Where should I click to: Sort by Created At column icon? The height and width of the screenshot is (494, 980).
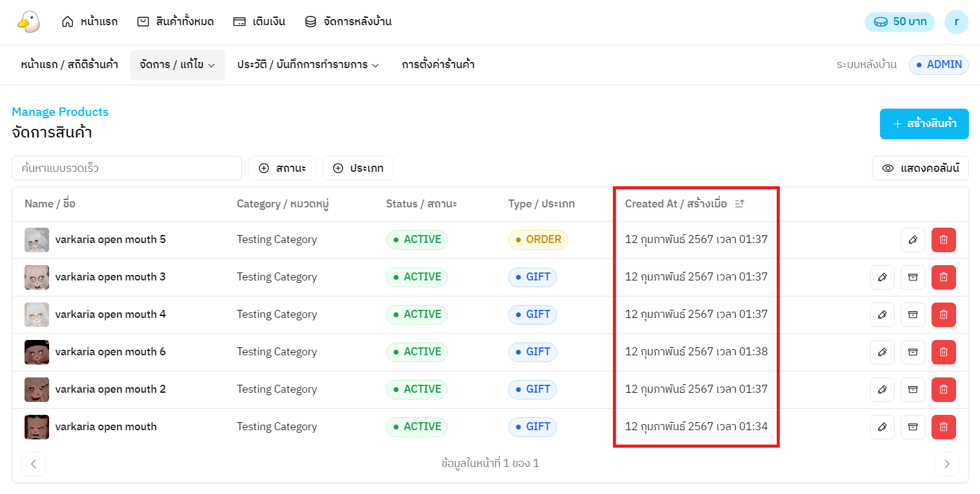[739, 204]
